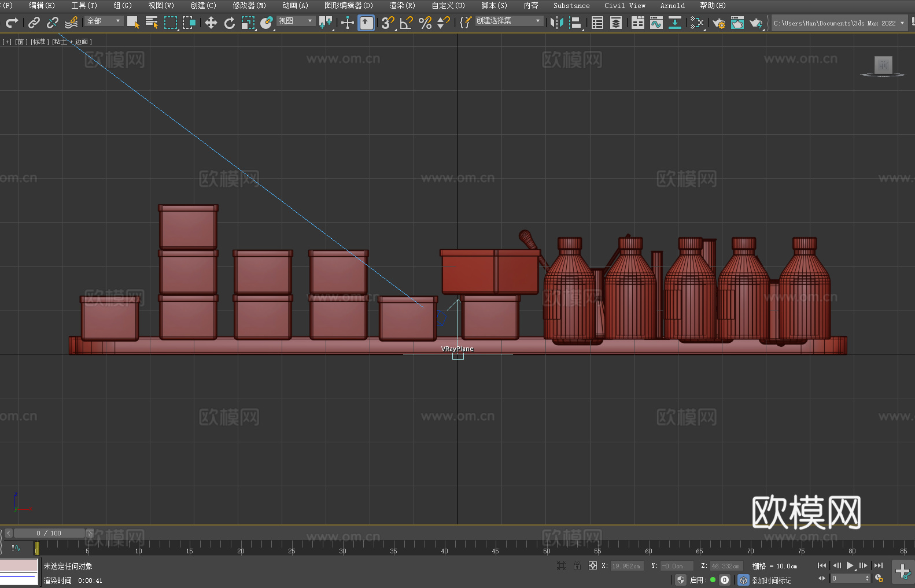Click Render Production teapot icon

point(756,23)
